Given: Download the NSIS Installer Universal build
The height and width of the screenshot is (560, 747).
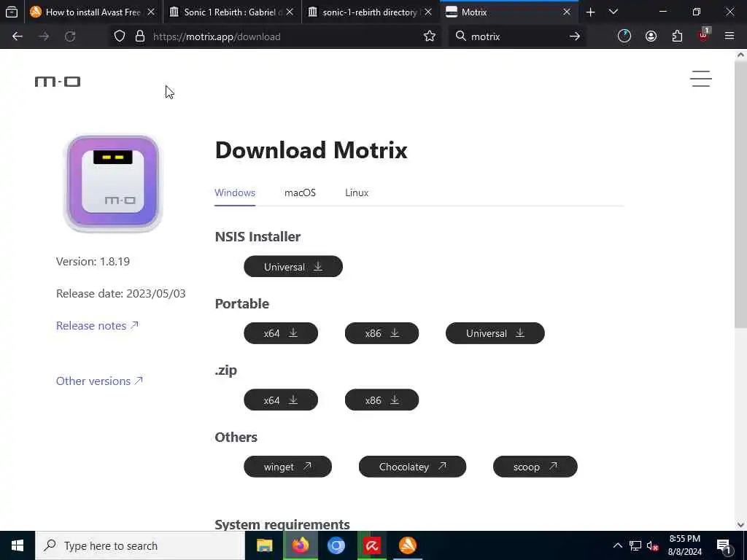Looking at the screenshot, I should coord(293,267).
